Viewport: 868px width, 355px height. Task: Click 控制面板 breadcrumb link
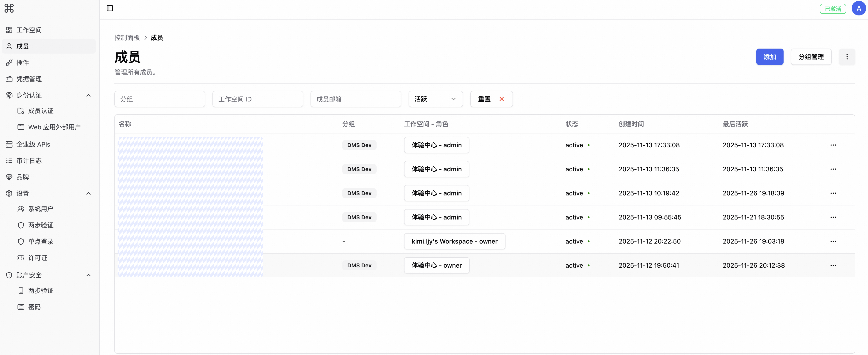(127, 38)
